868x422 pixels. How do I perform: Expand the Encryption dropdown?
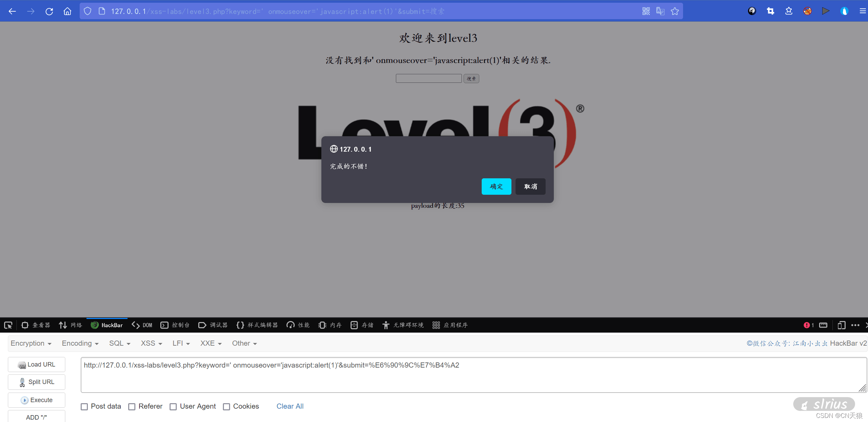31,343
